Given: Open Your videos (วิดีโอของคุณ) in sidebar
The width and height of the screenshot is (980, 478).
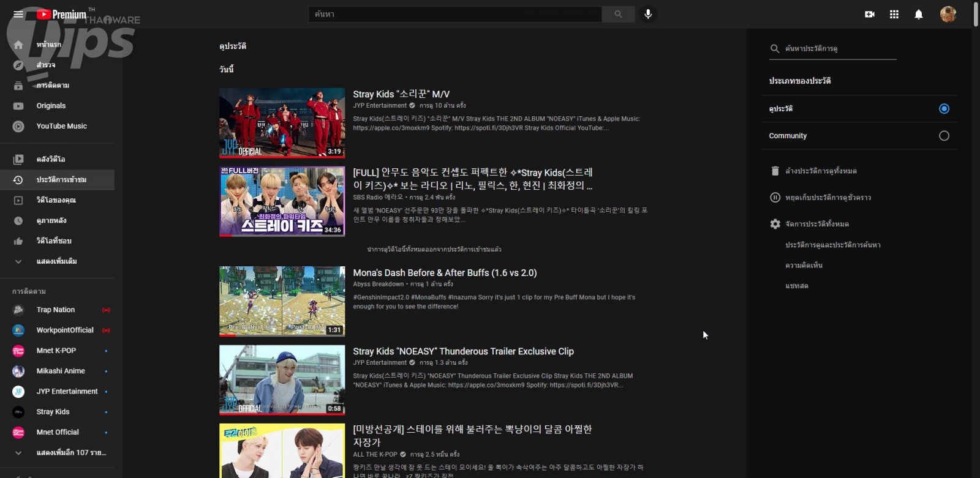Looking at the screenshot, I should point(57,200).
